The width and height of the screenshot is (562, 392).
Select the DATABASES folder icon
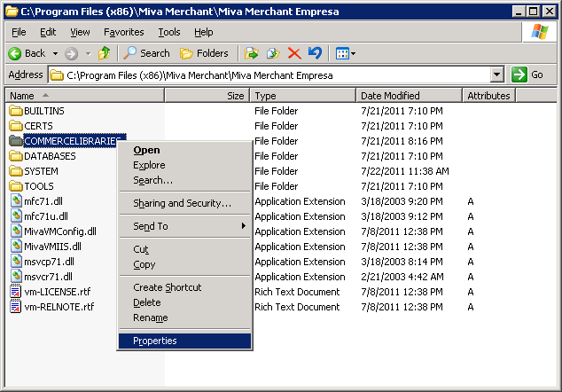point(16,156)
